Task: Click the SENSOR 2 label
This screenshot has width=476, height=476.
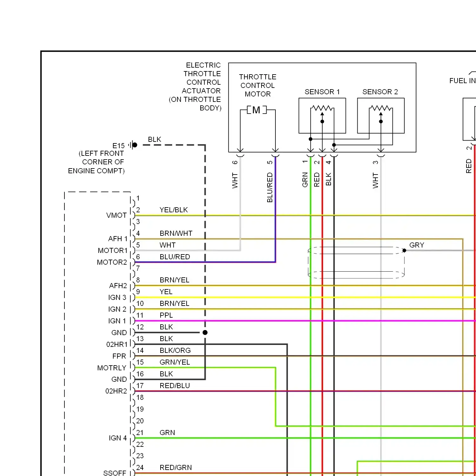Action: coord(380,92)
